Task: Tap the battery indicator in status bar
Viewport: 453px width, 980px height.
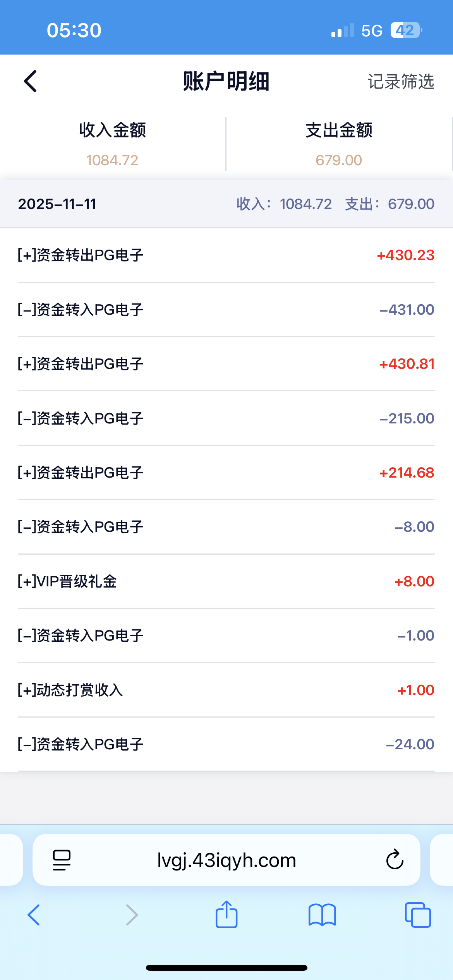Action: [x=406, y=30]
